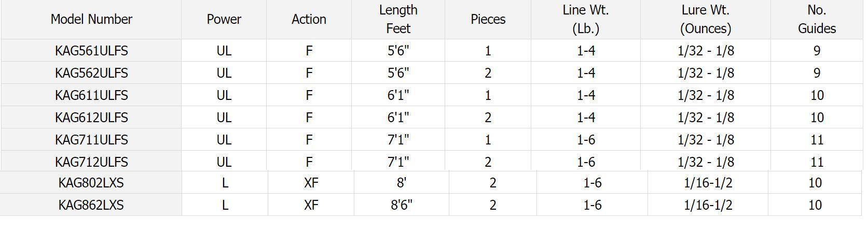Screen dimensions: 868x233
Task: Click the XF action cell for KAG802LXS
Action: (x=311, y=183)
